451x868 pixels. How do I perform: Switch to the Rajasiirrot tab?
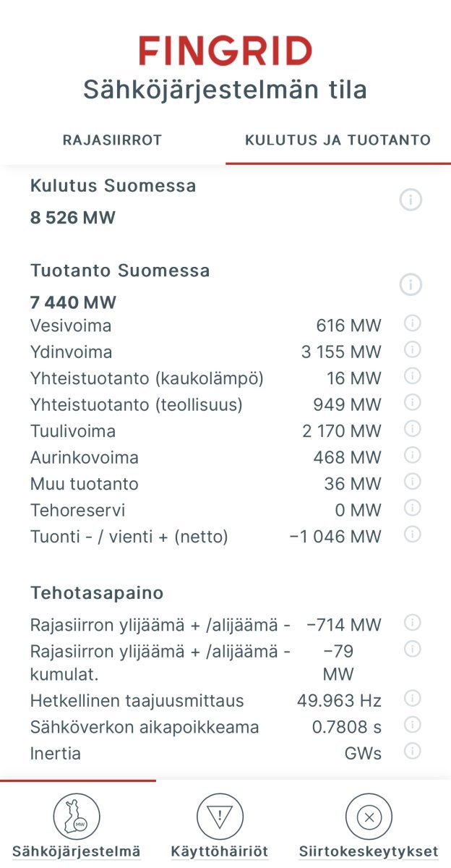click(x=112, y=140)
